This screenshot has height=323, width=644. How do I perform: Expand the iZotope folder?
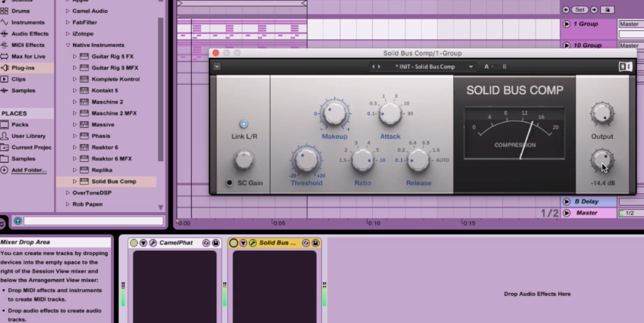(68, 34)
